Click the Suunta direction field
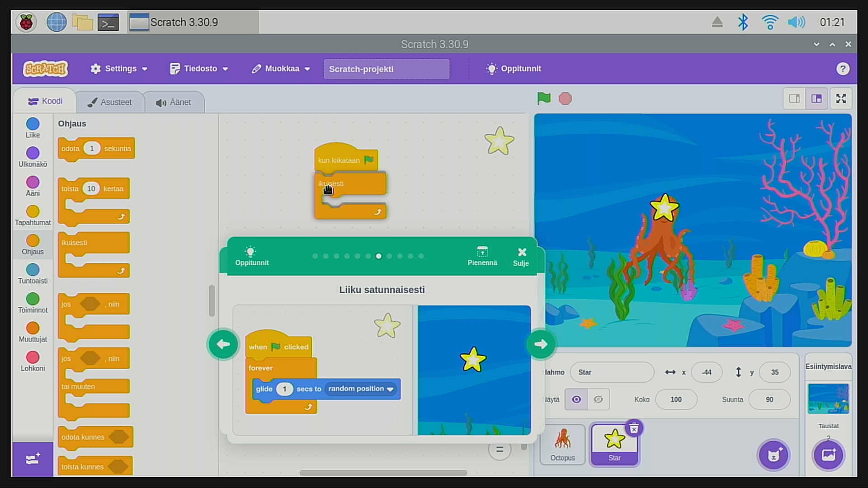The width and height of the screenshot is (868, 488). coord(769,399)
